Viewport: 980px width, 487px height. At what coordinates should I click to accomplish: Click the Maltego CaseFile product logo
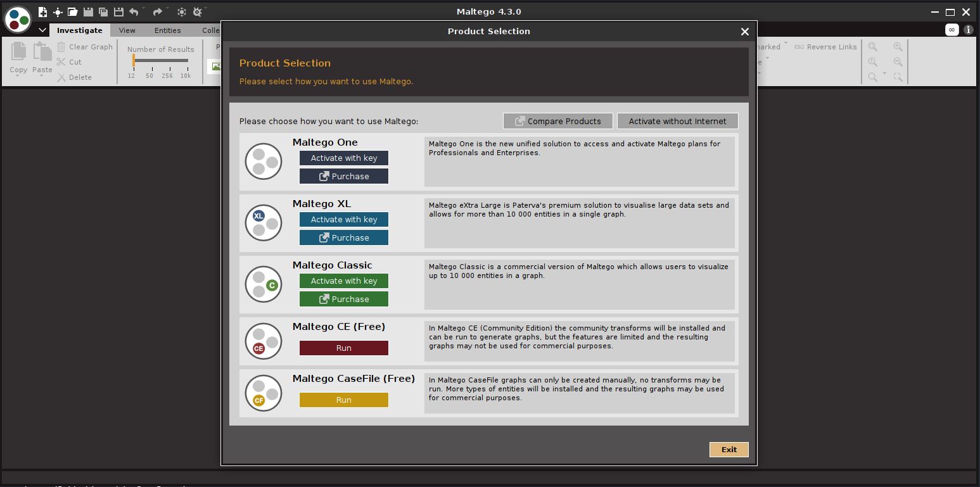point(264,393)
